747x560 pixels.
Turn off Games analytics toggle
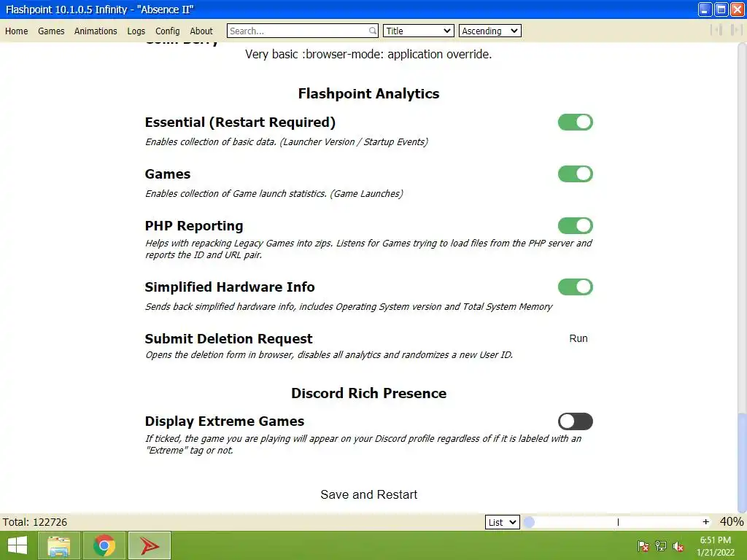click(576, 174)
